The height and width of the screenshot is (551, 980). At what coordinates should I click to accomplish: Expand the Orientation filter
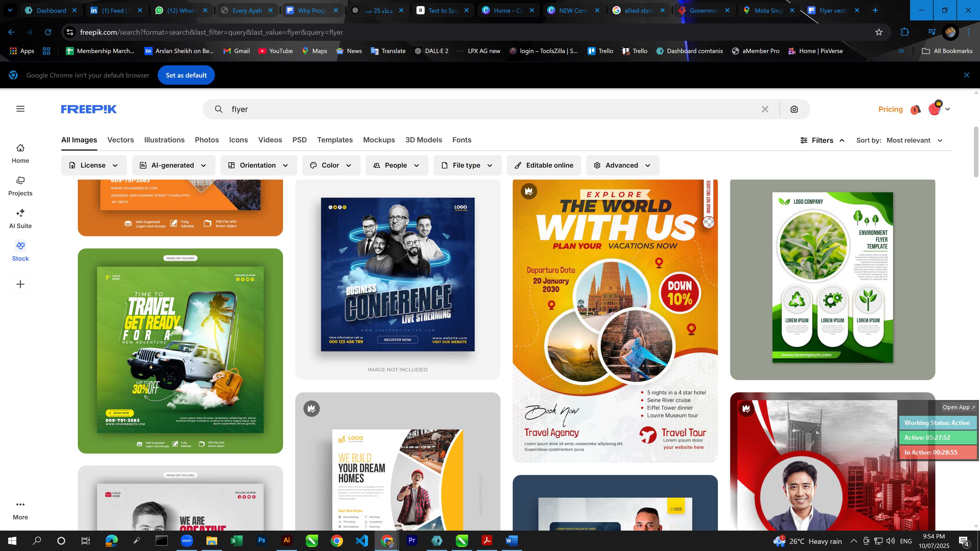[x=258, y=165]
